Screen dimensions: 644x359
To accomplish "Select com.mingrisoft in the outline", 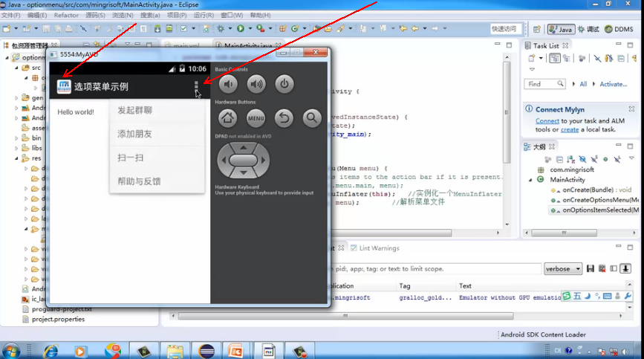I will (566, 169).
